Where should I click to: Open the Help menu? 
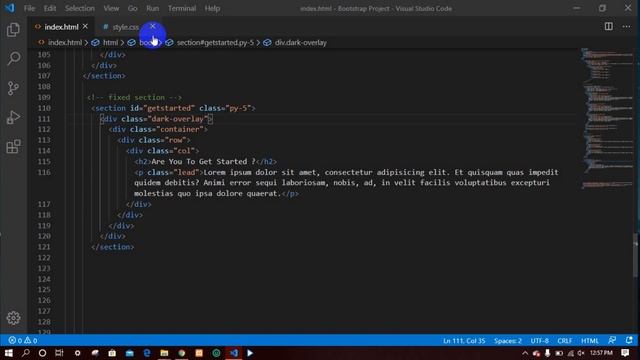[x=212, y=8]
